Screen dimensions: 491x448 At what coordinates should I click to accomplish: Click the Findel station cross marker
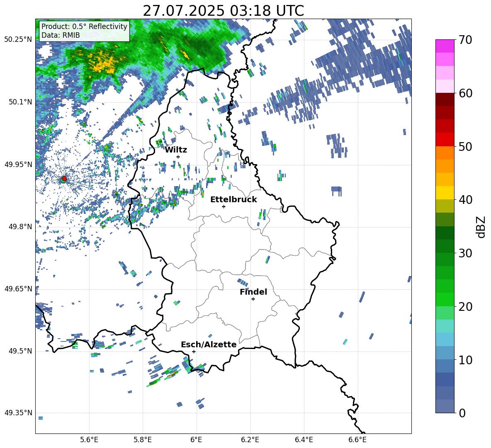[253, 299]
